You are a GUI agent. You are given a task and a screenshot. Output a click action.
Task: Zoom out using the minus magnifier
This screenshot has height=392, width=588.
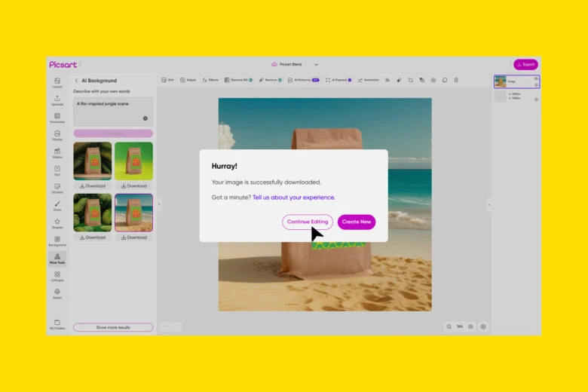449,326
